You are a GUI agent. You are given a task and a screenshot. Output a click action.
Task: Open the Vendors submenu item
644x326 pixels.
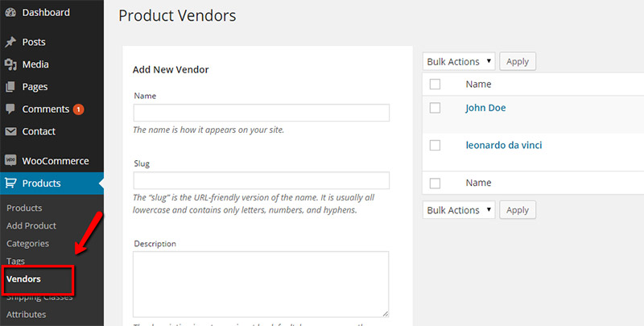[x=23, y=279]
